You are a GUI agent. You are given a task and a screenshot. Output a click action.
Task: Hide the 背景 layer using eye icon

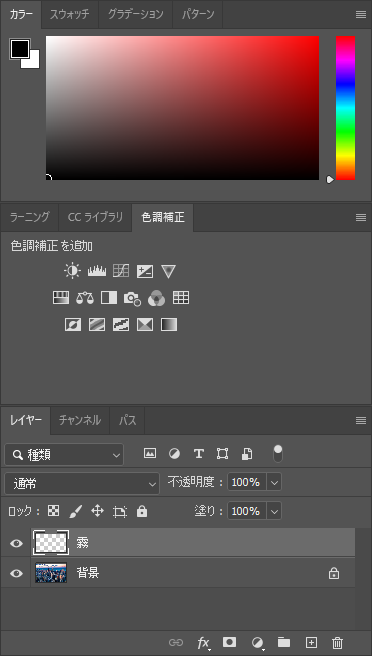pos(16,573)
